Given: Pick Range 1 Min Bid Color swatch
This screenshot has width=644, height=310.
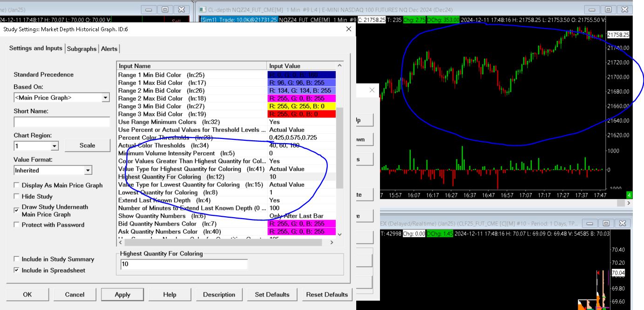Looking at the screenshot, I should 302,75.
